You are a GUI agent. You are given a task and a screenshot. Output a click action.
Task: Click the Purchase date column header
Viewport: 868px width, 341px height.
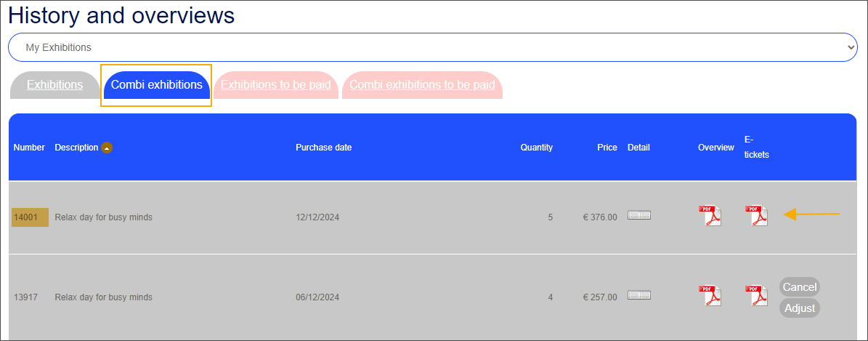(323, 148)
